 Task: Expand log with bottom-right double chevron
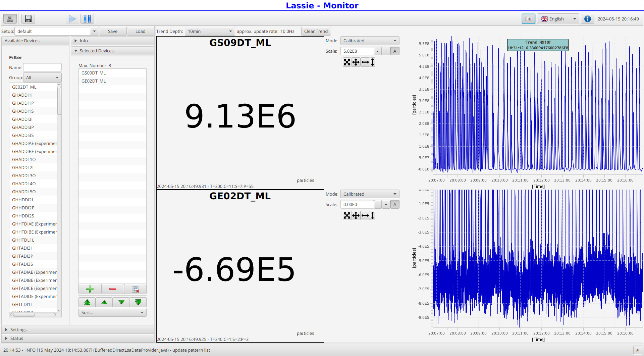638,350
